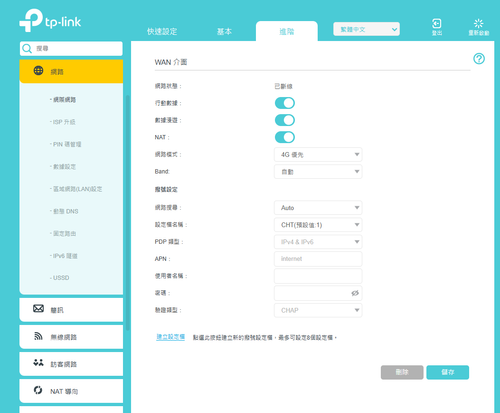Open the Band dropdown set to 自動
This screenshot has height=413, width=500.
318,172
